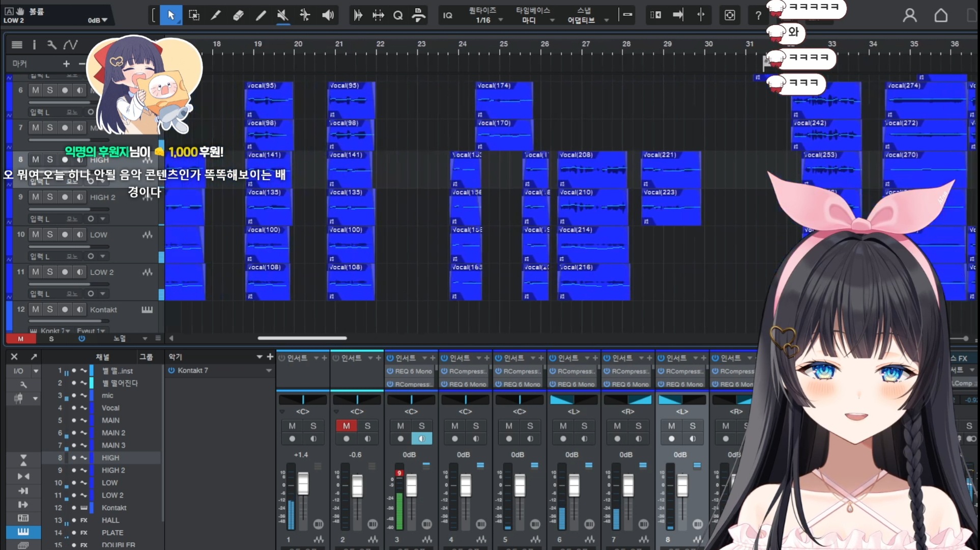Switch to the 채널 tab in the mixer list

pyautogui.click(x=103, y=357)
